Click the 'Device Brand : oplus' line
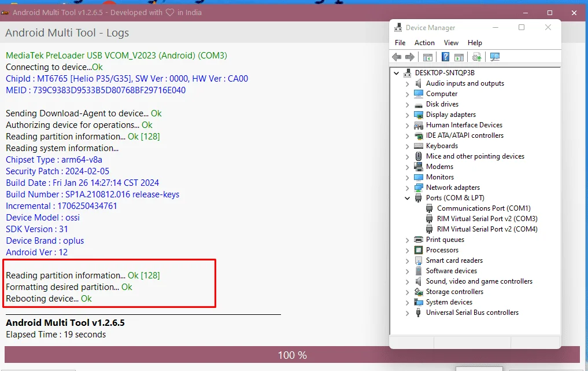The width and height of the screenshot is (588, 371). [45, 241]
